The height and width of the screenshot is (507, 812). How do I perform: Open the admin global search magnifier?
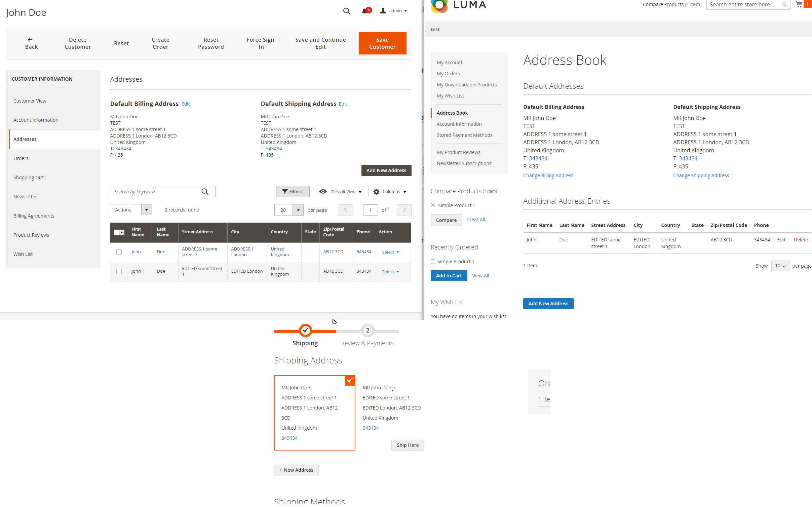[x=347, y=11]
